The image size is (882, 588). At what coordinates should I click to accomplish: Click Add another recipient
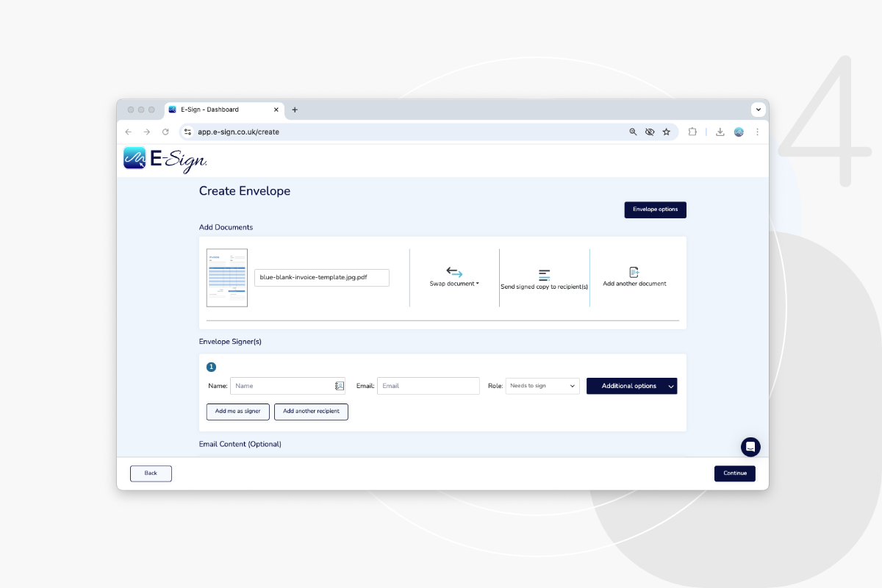311,412
